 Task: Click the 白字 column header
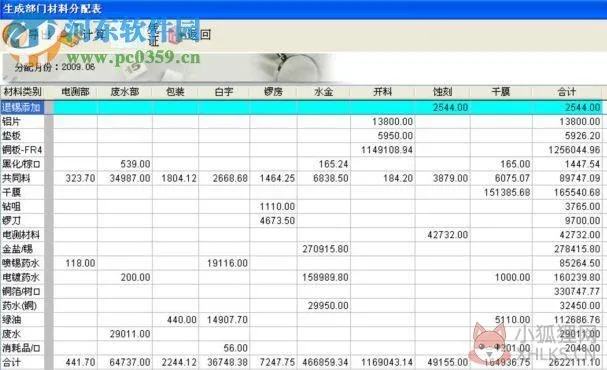tap(224, 92)
